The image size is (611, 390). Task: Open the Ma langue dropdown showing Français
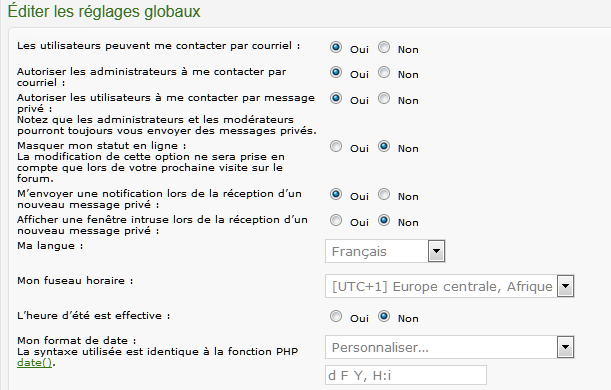click(385, 251)
